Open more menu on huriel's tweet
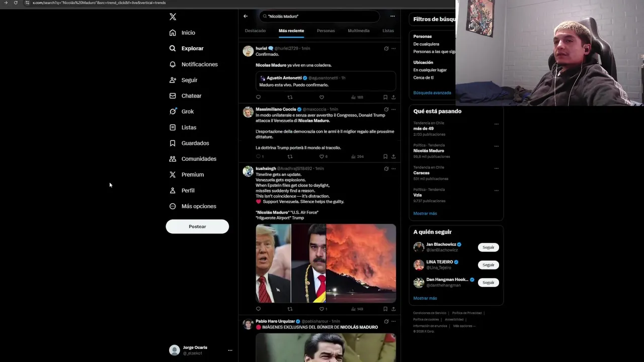Image resolution: width=644 pixels, height=362 pixels. coord(393,49)
